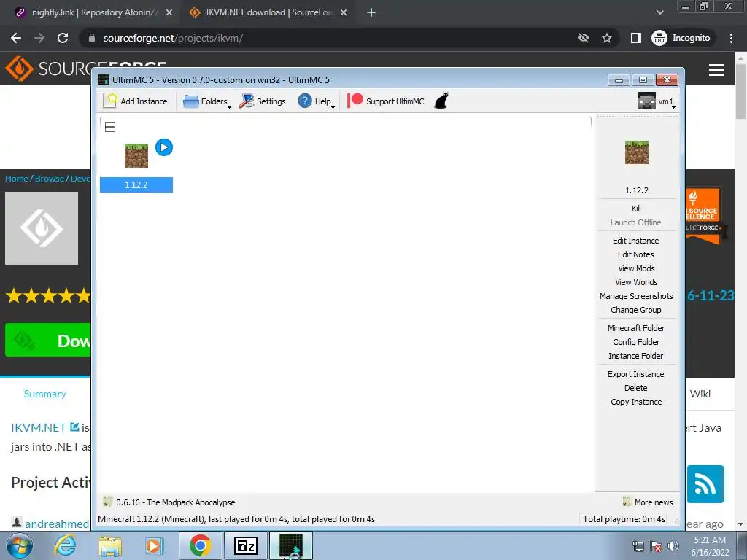This screenshot has height=560, width=747.
Task: Click the tracking protection eye icon
Action: tap(583, 38)
